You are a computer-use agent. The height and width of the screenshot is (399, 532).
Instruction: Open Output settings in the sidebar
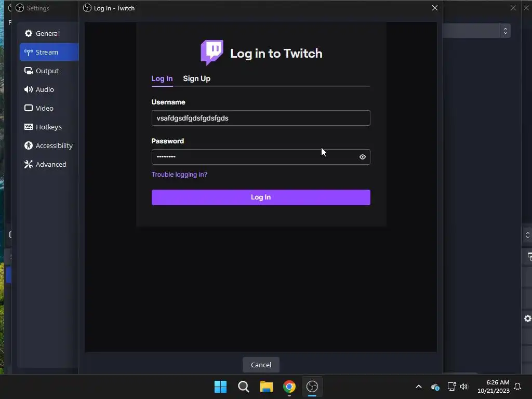pos(49,71)
